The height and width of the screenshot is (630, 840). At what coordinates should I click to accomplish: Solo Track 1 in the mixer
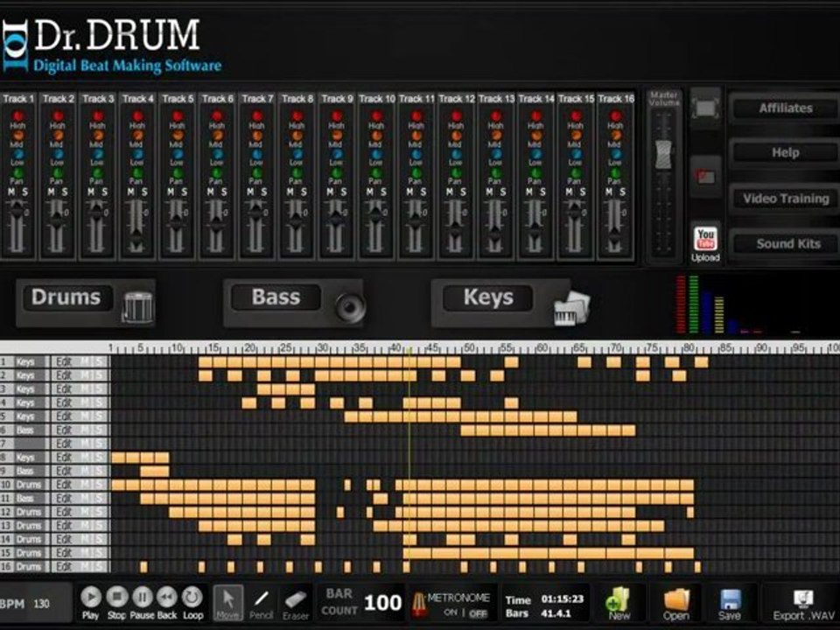(24, 192)
